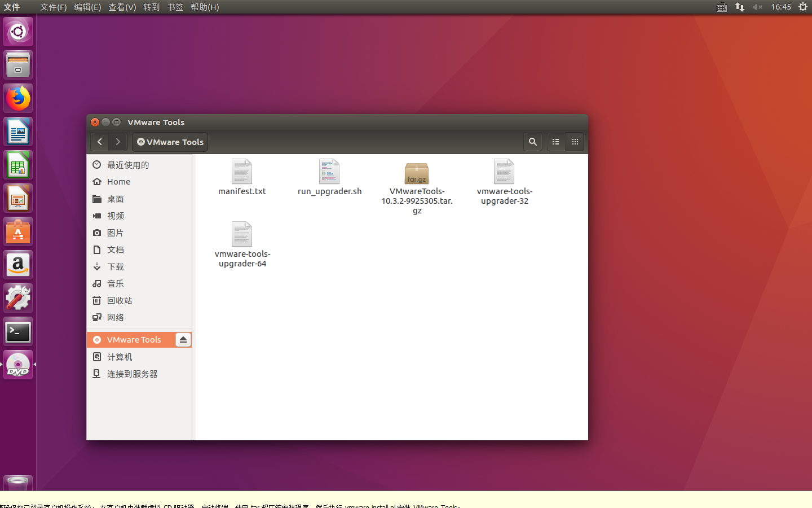Screen dimensions: 812x508
Task: Open the session gear icon top-right
Action: (x=803, y=7)
